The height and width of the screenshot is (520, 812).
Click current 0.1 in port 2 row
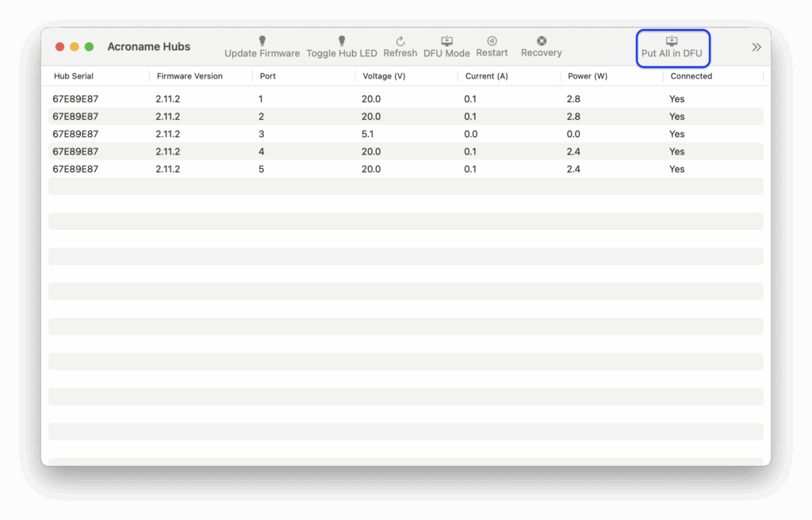pos(470,117)
